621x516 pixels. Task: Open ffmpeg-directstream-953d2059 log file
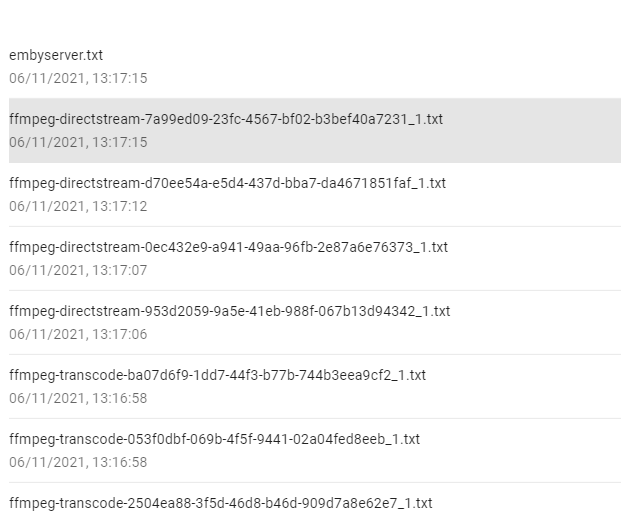point(229,312)
